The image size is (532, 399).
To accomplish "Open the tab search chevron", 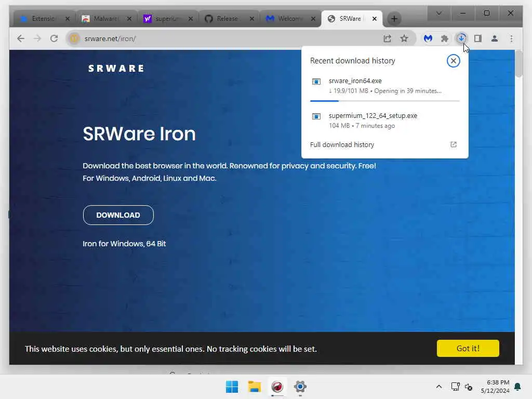I will point(438,13).
